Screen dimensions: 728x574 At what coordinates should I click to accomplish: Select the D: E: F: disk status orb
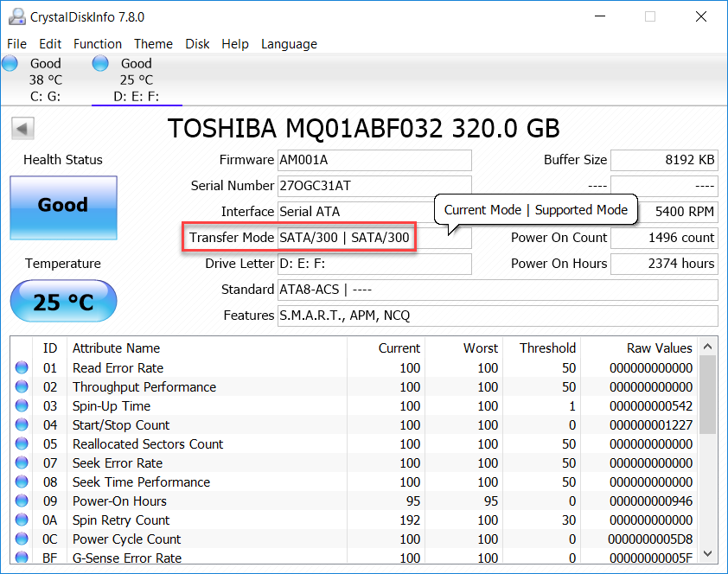[x=100, y=63]
